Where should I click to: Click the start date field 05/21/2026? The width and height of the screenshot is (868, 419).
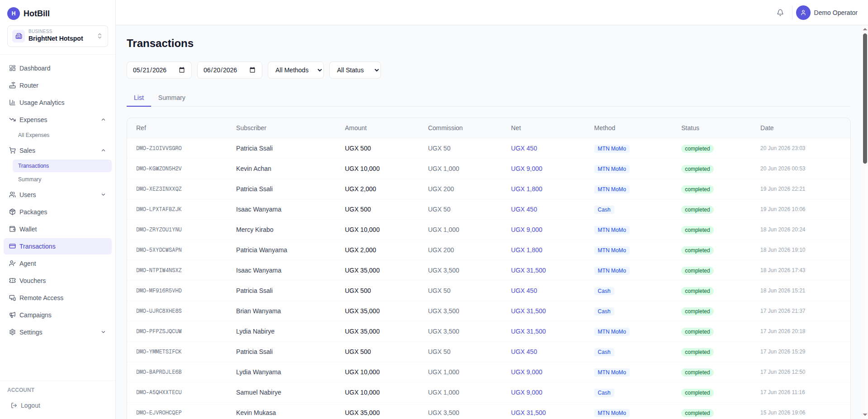pos(159,70)
